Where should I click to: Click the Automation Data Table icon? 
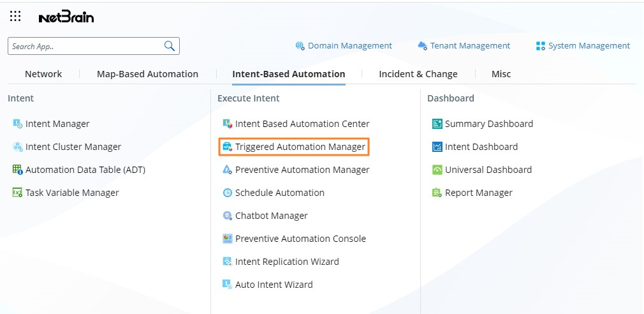point(18,170)
